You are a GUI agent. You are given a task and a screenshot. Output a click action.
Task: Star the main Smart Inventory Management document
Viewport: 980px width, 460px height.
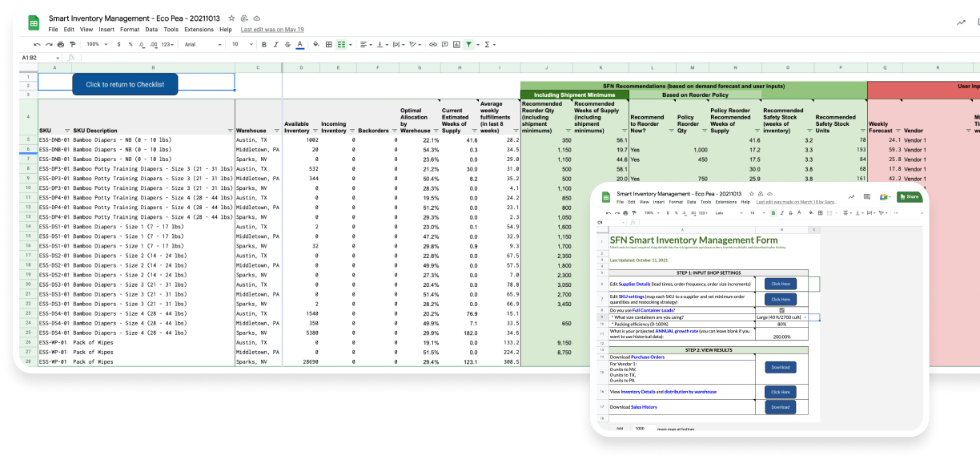[x=231, y=17]
